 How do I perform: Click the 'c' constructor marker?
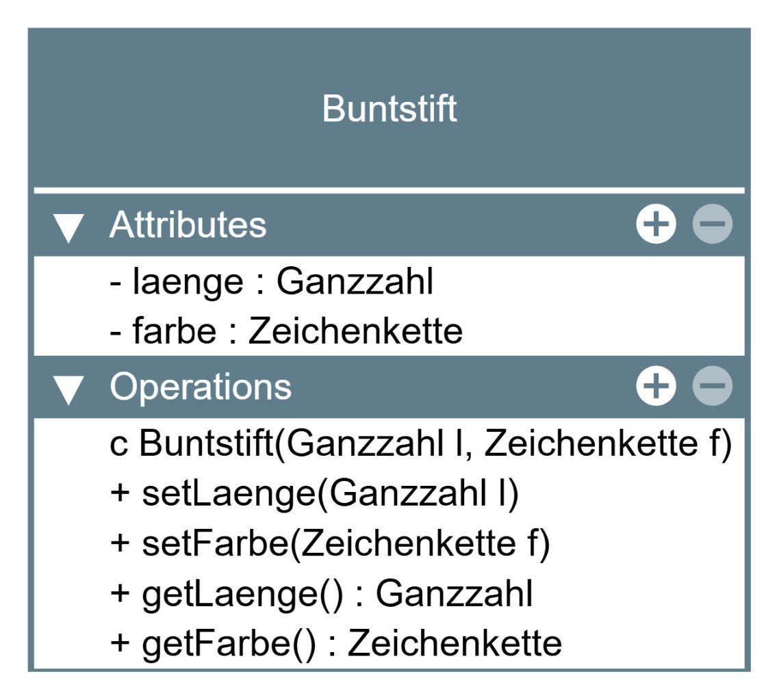118,445
